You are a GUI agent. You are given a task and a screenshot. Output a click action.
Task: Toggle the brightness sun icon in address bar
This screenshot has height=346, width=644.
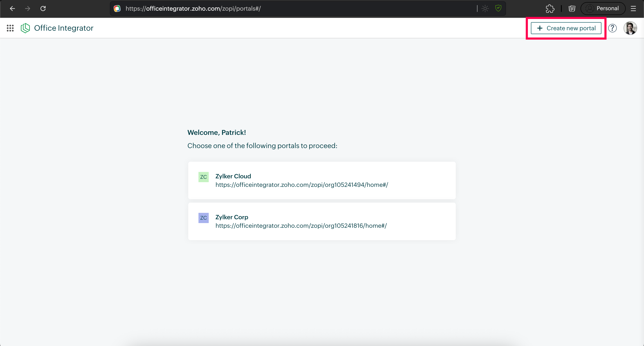click(485, 9)
